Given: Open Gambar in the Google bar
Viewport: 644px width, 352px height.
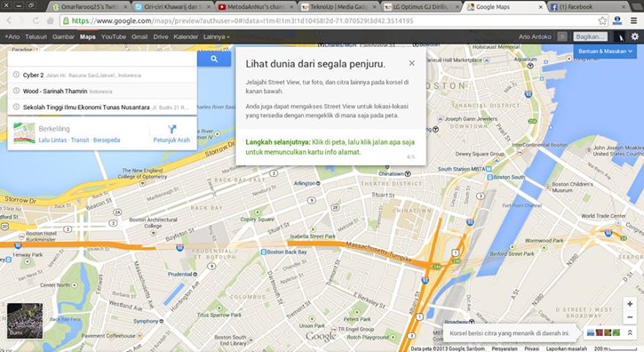Looking at the screenshot, I should pyautogui.click(x=63, y=37).
